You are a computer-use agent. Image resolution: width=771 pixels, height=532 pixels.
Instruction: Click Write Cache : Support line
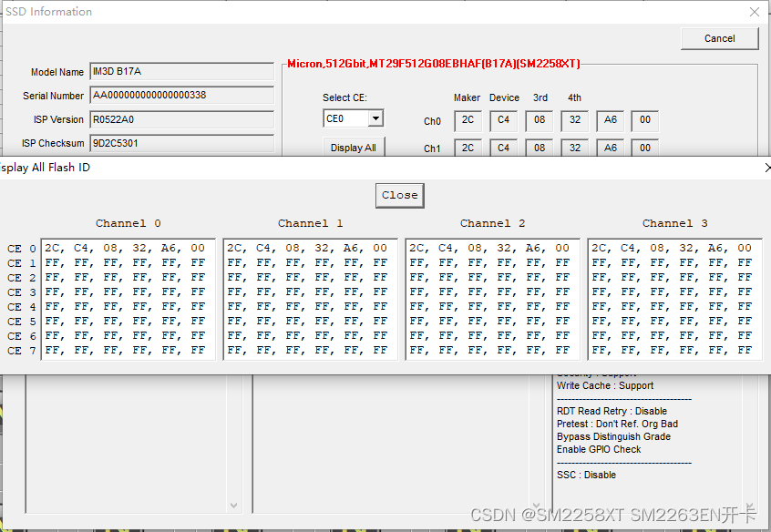[605, 386]
